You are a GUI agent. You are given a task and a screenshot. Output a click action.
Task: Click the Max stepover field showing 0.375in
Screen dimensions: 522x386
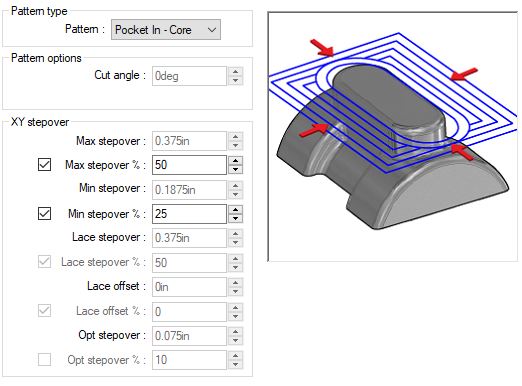[x=189, y=141]
